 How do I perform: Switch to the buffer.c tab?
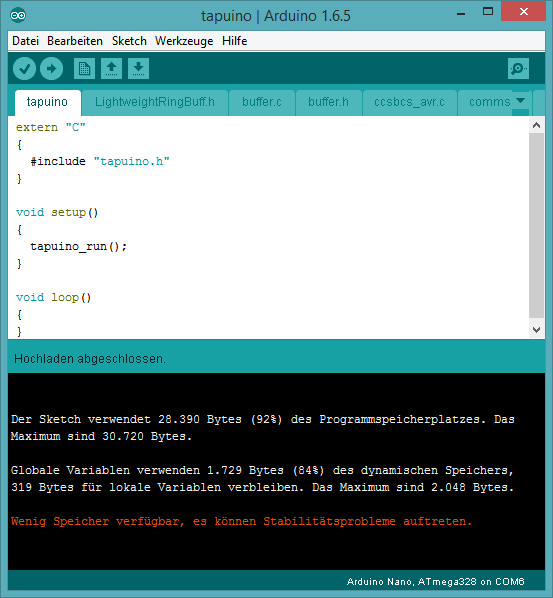tap(262, 102)
